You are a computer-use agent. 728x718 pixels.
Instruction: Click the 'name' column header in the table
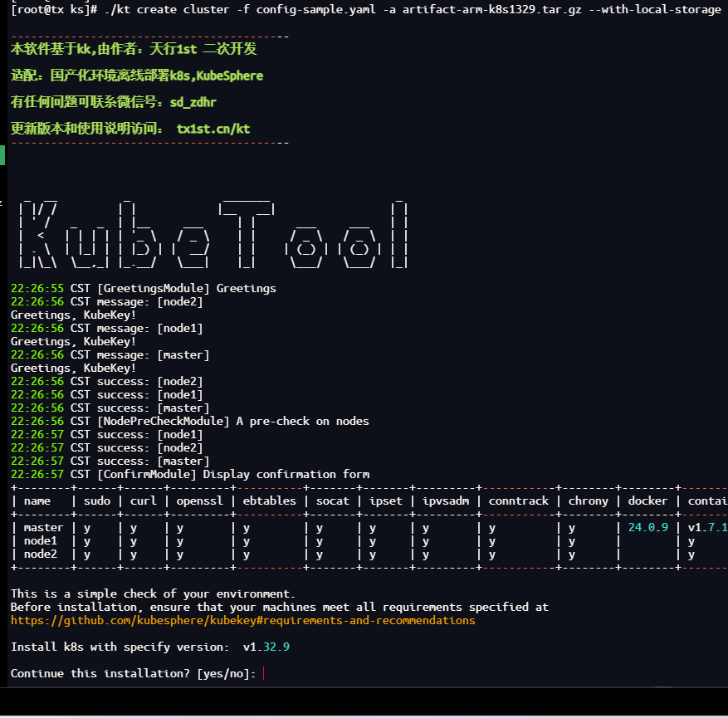pyautogui.click(x=37, y=501)
